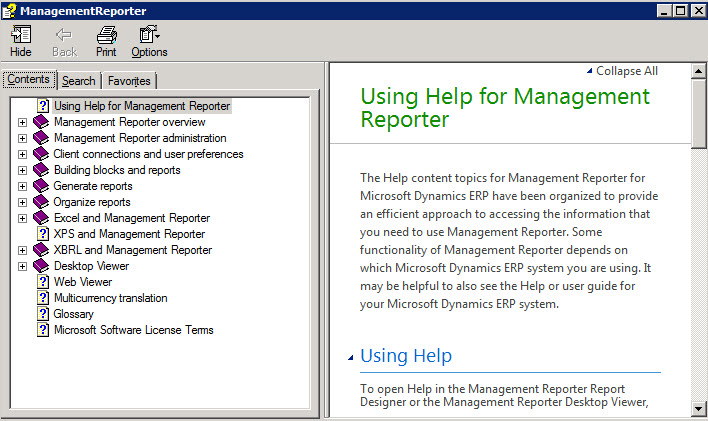Viewport: 708px width, 421px height.
Task: Click book icon beside Organize reports
Action: click(x=41, y=202)
